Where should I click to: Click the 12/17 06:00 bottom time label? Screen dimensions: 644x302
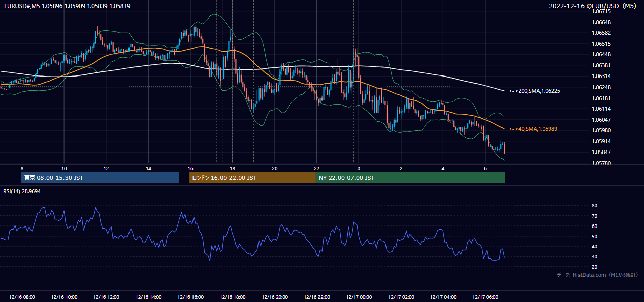(x=485, y=297)
